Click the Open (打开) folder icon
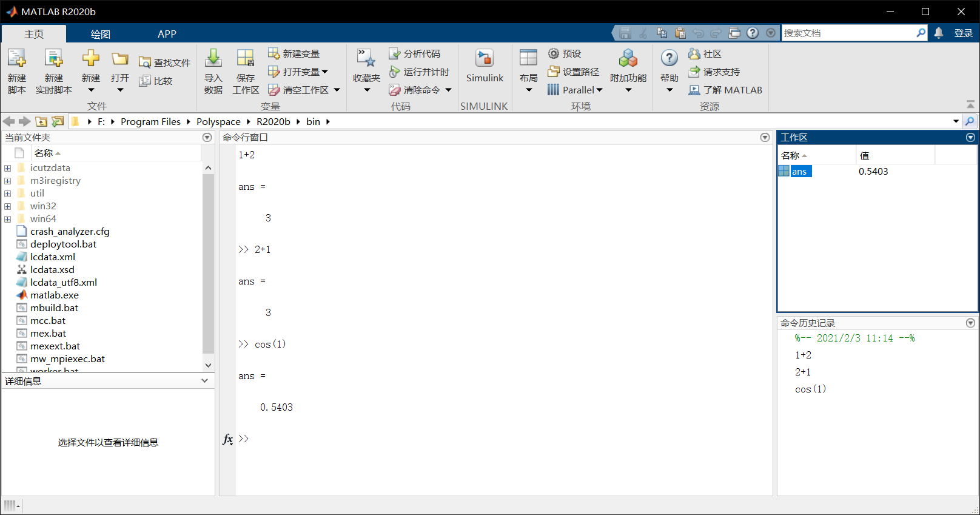980x515 pixels. tap(120, 59)
